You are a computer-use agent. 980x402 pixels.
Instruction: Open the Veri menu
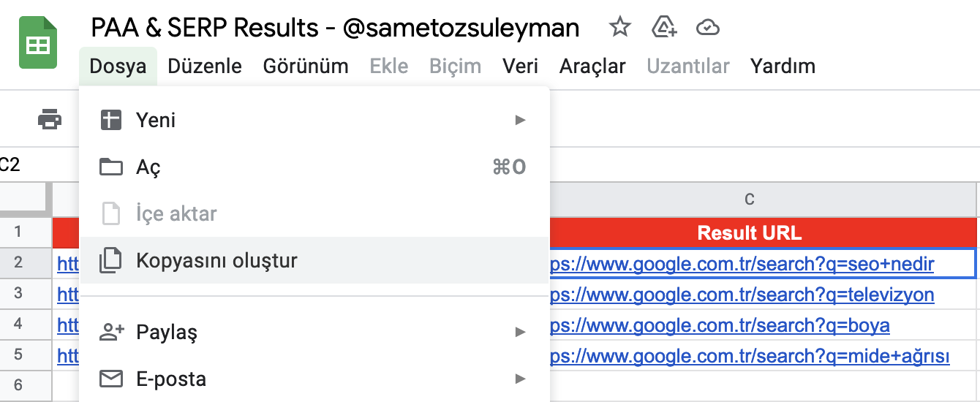click(x=521, y=67)
